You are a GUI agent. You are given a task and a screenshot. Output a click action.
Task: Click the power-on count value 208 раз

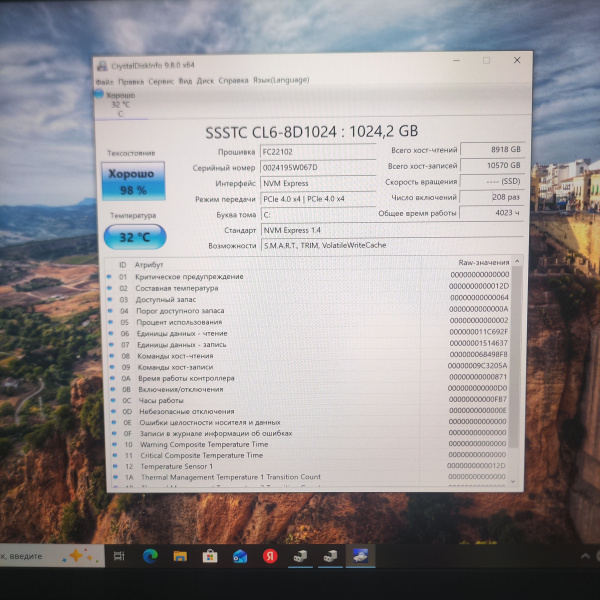point(492,197)
